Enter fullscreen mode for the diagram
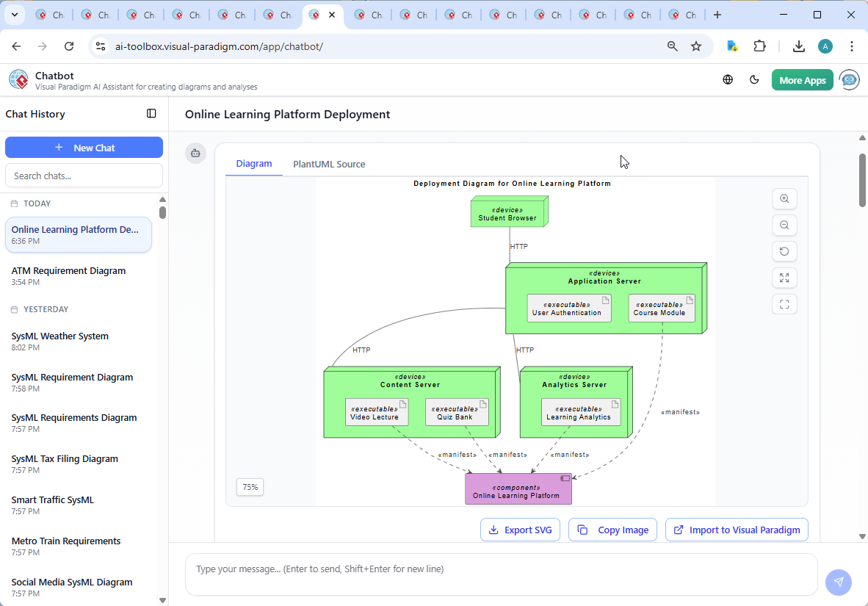This screenshot has width=868, height=606. click(784, 304)
